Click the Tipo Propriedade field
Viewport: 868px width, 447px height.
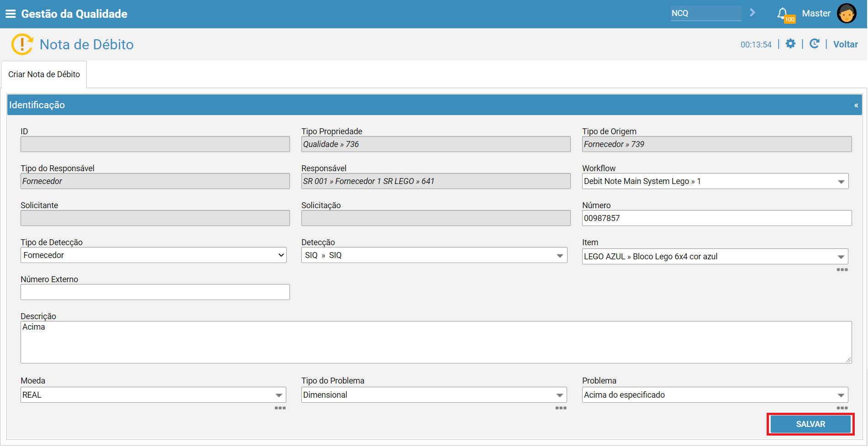(x=436, y=144)
